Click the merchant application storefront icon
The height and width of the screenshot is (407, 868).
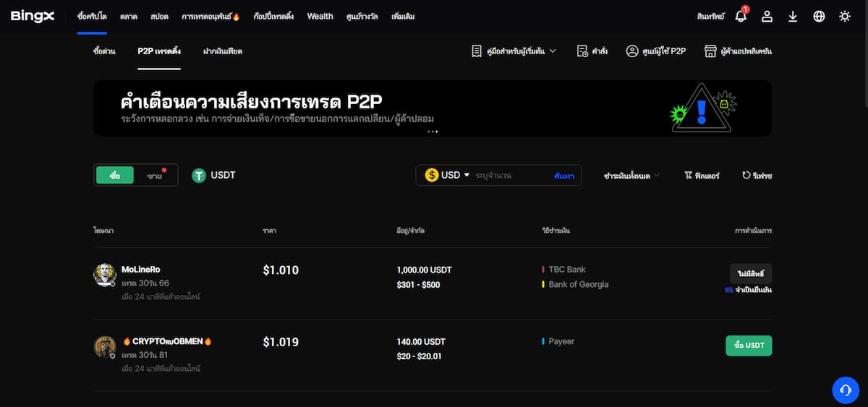[710, 51]
